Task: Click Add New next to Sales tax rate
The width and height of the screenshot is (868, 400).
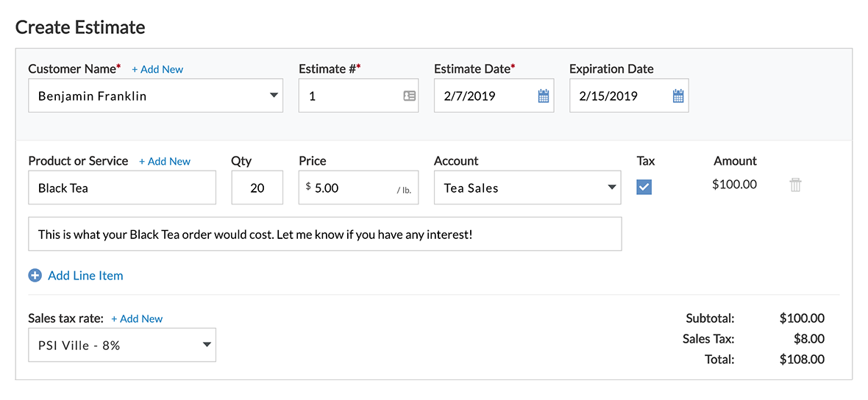Action: (x=137, y=319)
